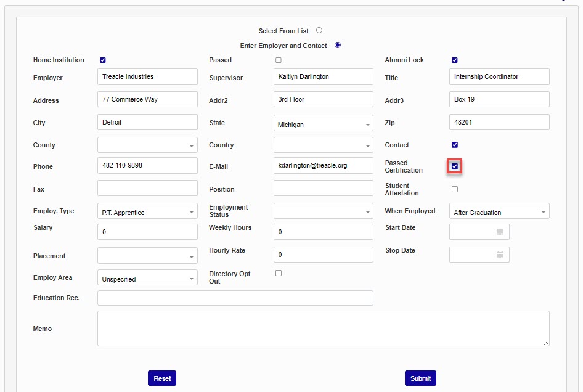
Task: Expand the State dropdown showing Michigan
Action: coord(323,125)
